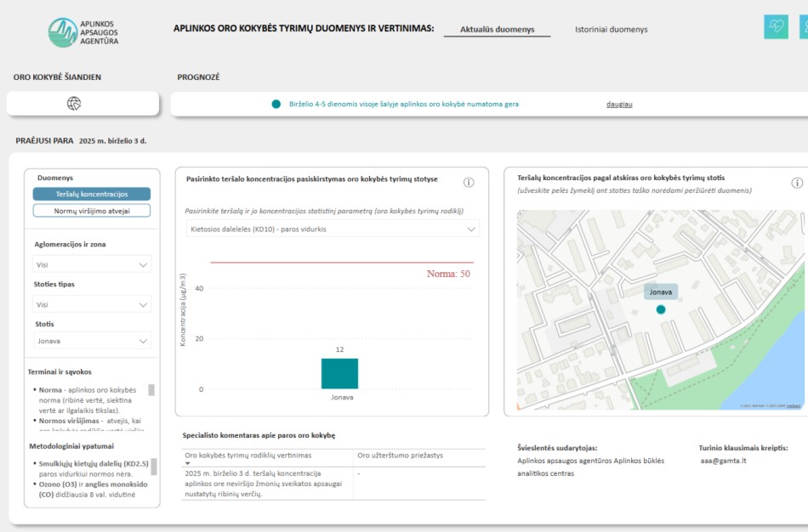This screenshot has width=808, height=532.
Task: Click the globe icon under Oro kokybė šiandien
Action: pyautogui.click(x=74, y=104)
